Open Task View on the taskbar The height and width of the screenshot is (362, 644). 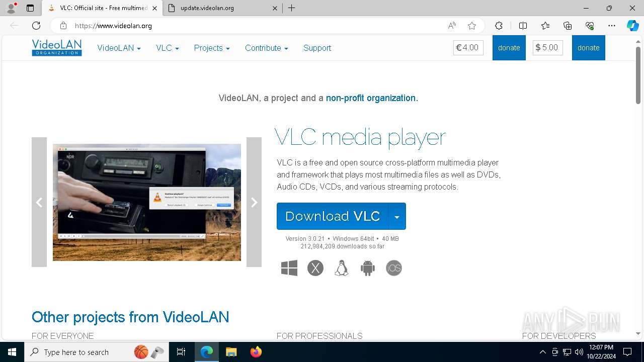(181, 352)
